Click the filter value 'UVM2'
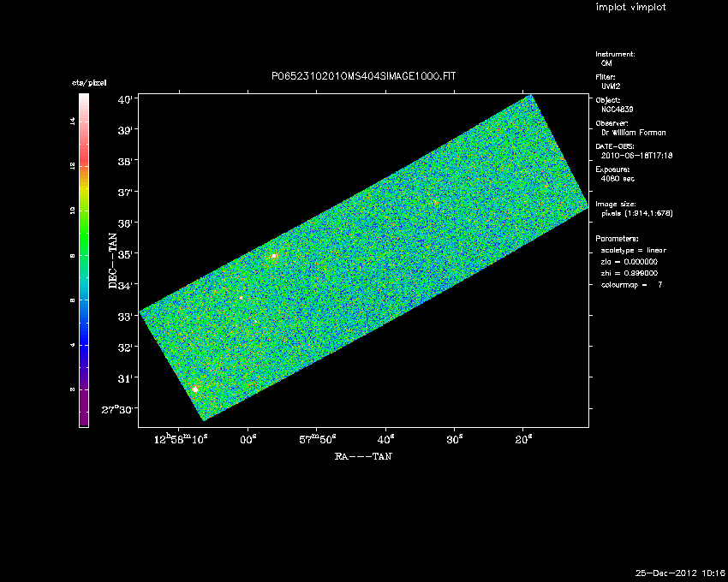 coord(611,86)
